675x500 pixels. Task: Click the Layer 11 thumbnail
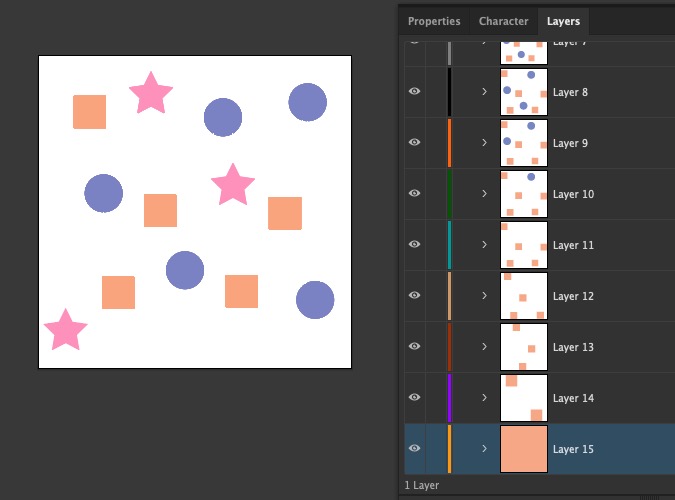click(x=524, y=245)
